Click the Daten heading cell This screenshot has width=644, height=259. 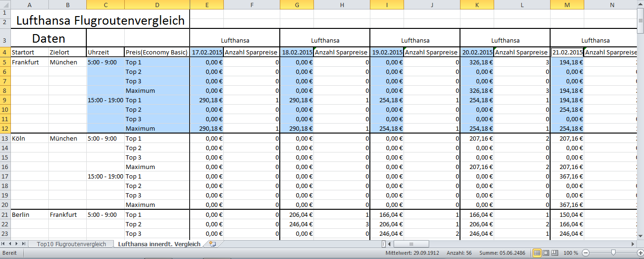[x=48, y=38]
